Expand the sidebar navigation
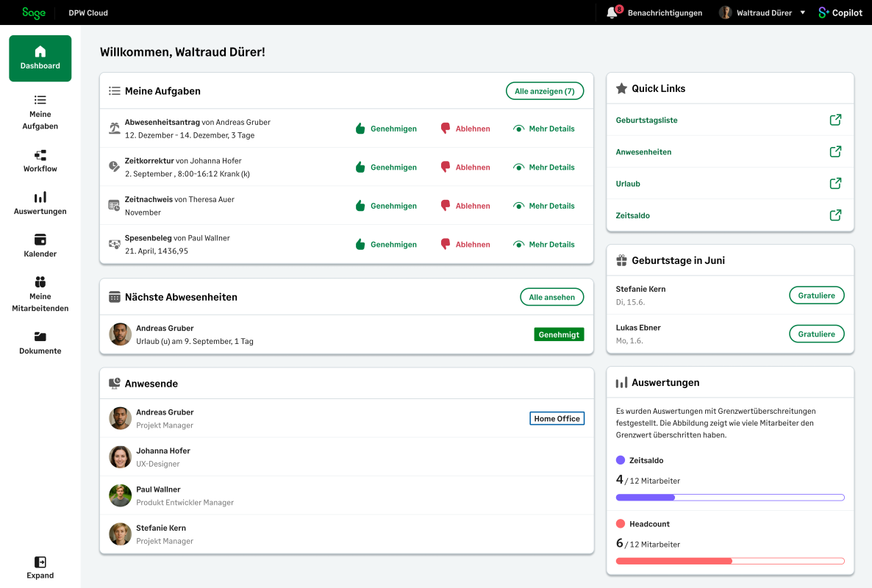 [x=40, y=567]
